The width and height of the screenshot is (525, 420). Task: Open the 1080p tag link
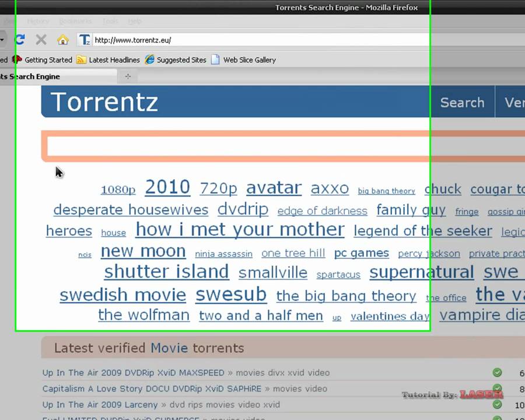pos(118,190)
